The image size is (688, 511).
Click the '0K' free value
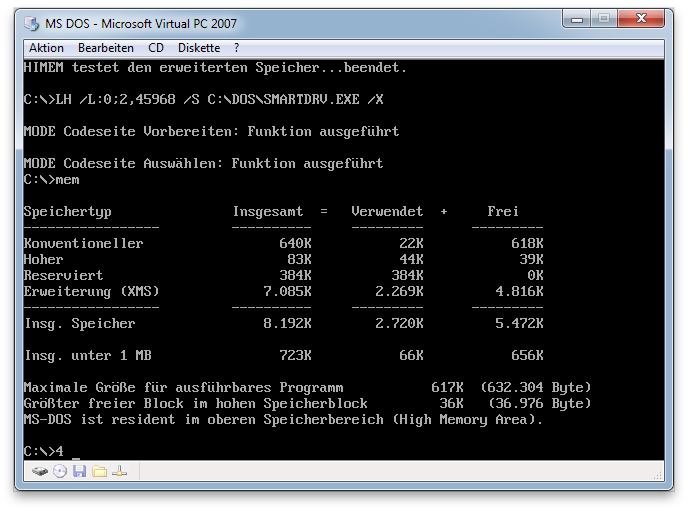click(535, 275)
